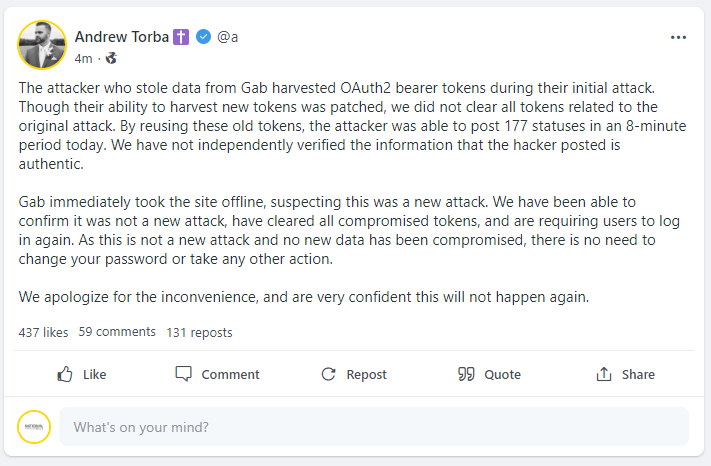This screenshot has height=466, width=711.
Task: Click the quotation marks Quote icon
Action: click(466, 374)
